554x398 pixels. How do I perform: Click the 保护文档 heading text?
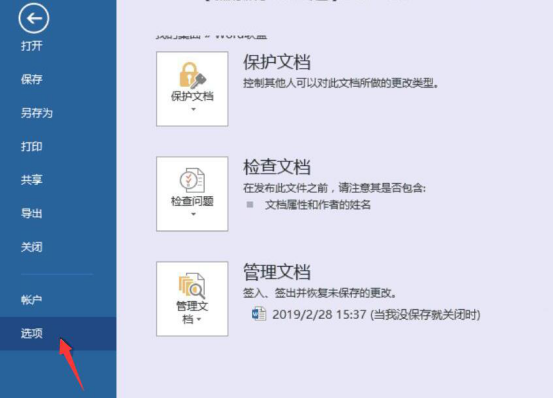click(277, 62)
